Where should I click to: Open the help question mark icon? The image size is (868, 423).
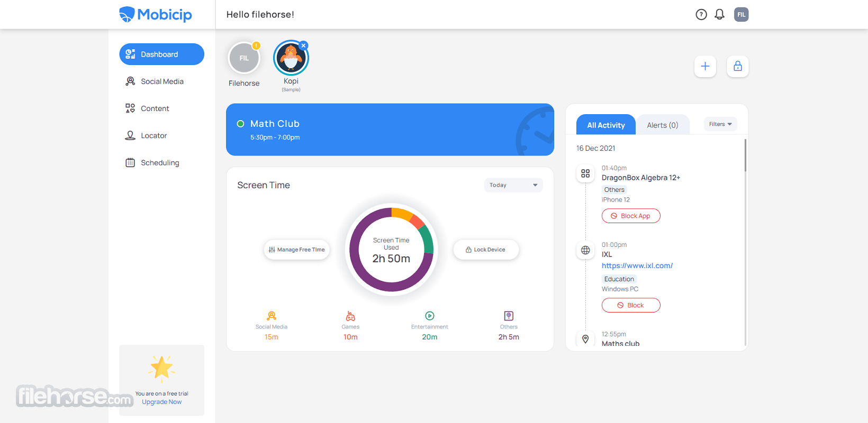pyautogui.click(x=701, y=15)
